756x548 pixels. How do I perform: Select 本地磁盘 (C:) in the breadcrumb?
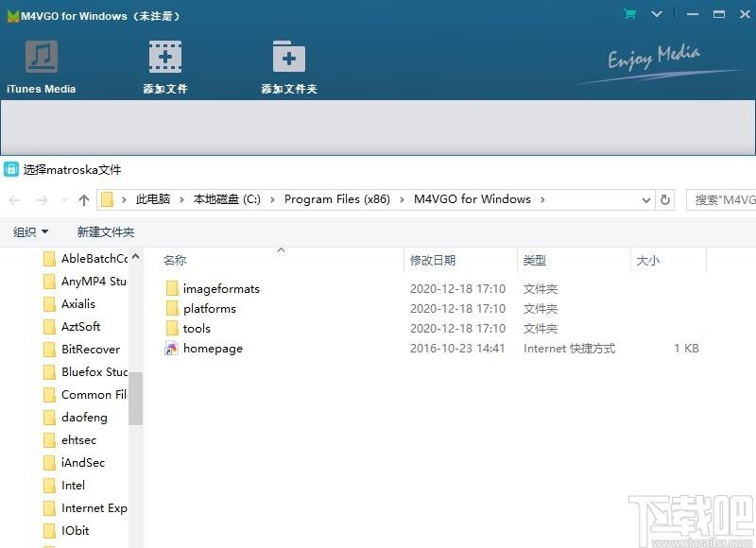[x=227, y=199]
